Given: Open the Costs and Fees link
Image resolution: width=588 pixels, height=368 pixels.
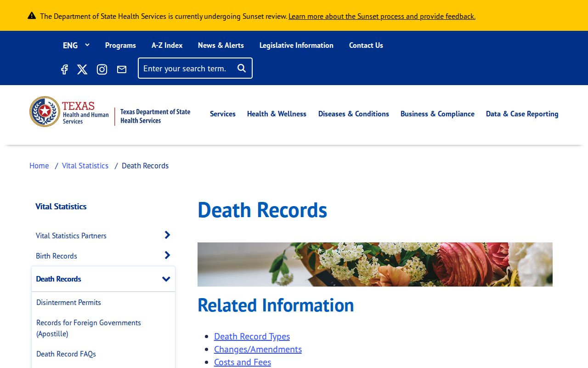Looking at the screenshot, I should 243,362.
